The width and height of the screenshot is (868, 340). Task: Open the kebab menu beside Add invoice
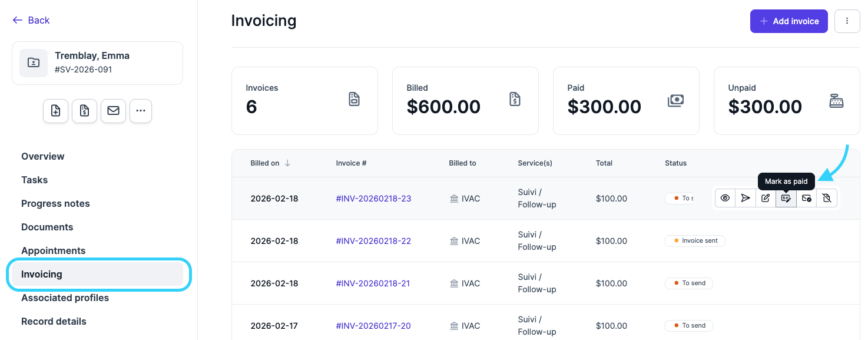pyautogui.click(x=847, y=21)
